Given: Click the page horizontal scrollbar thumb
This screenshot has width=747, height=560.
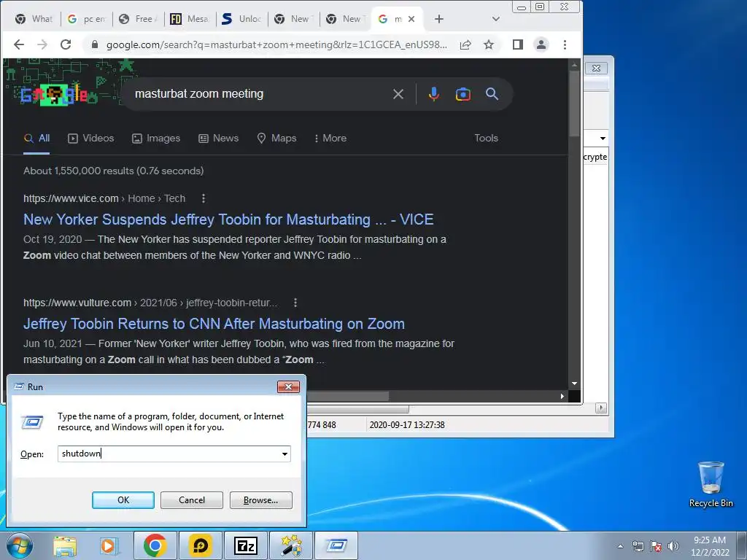Looking at the screenshot, I should coord(348,396).
